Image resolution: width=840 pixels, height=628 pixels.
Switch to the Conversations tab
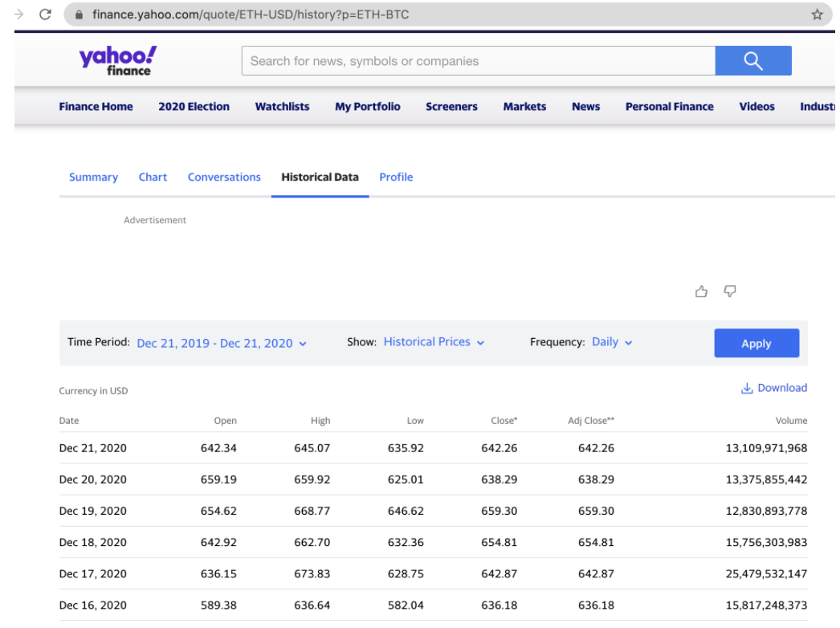point(224,177)
